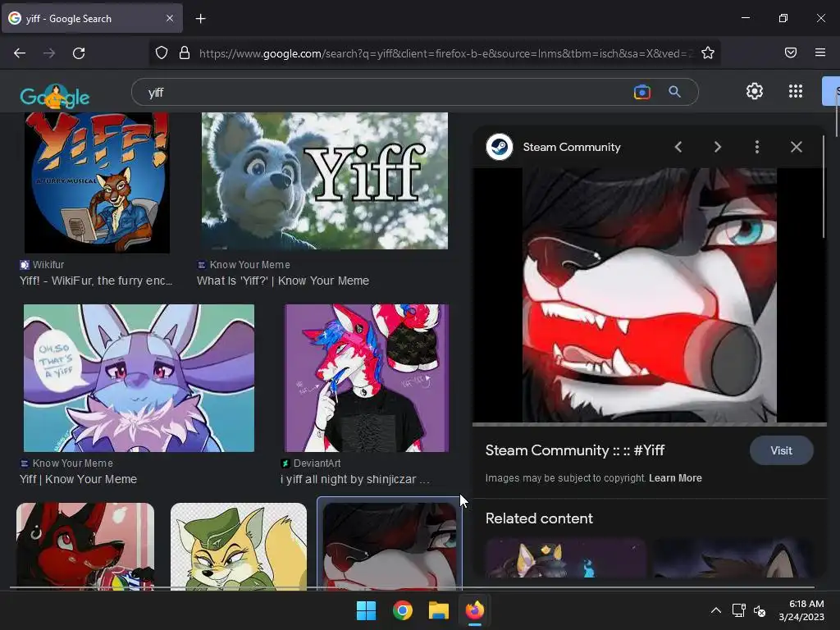Expand the hidden system tray icons

pyautogui.click(x=715, y=610)
